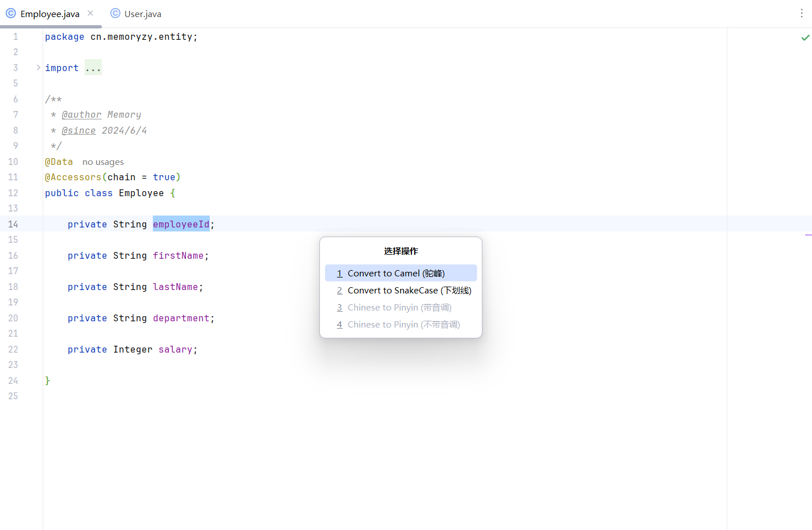Screen dimensions: 812x530
Task: Click the lastName field name
Action: (176, 287)
